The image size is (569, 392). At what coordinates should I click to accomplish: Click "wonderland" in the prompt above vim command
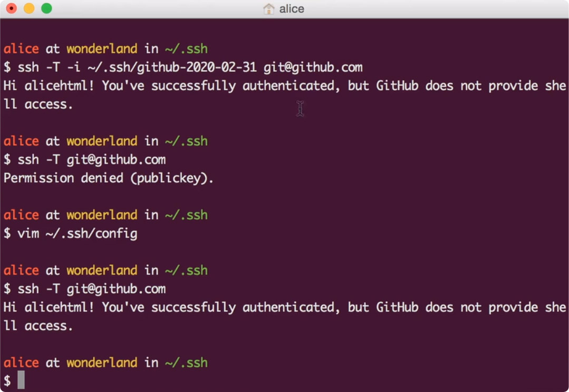point(102,215)
